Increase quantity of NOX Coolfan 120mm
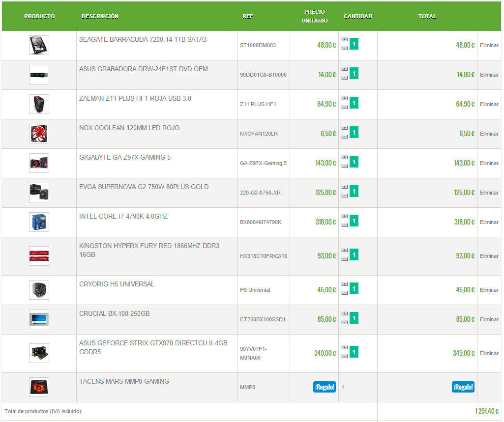 (344, 128)
